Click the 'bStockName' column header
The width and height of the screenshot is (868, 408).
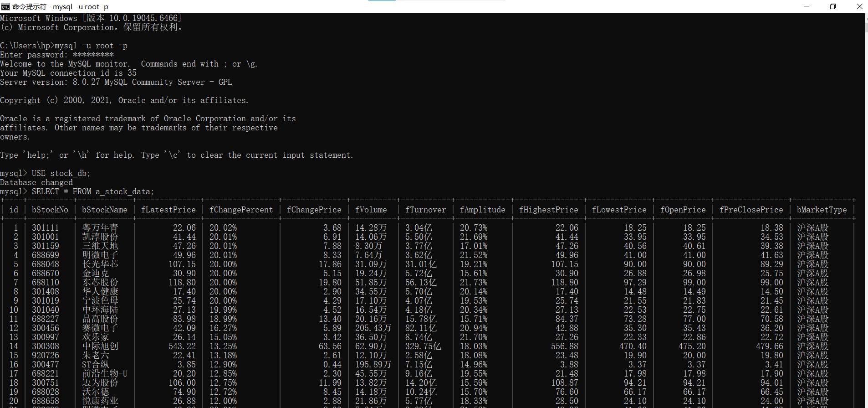click(105, 210)
